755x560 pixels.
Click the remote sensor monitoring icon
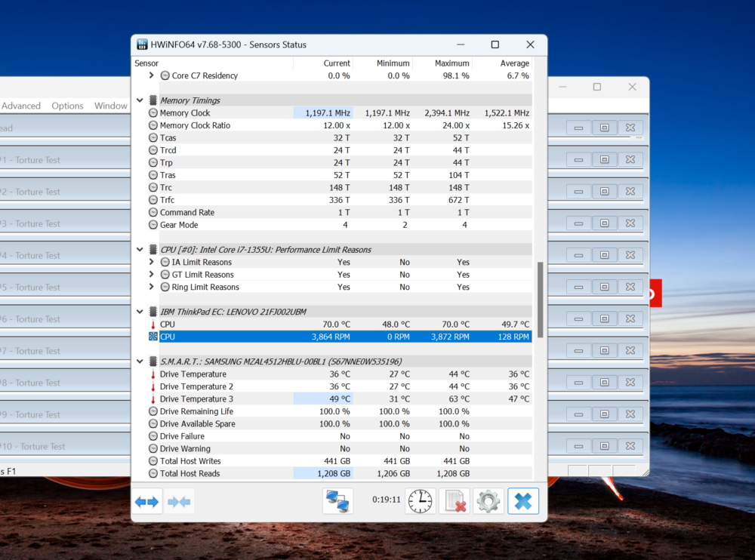[337, 500]
